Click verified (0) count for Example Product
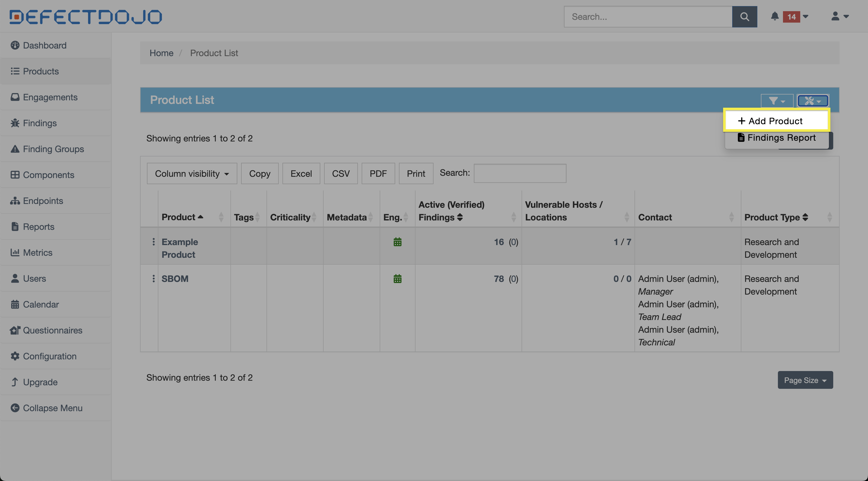The image size is (868, 481). pos(513,242)
